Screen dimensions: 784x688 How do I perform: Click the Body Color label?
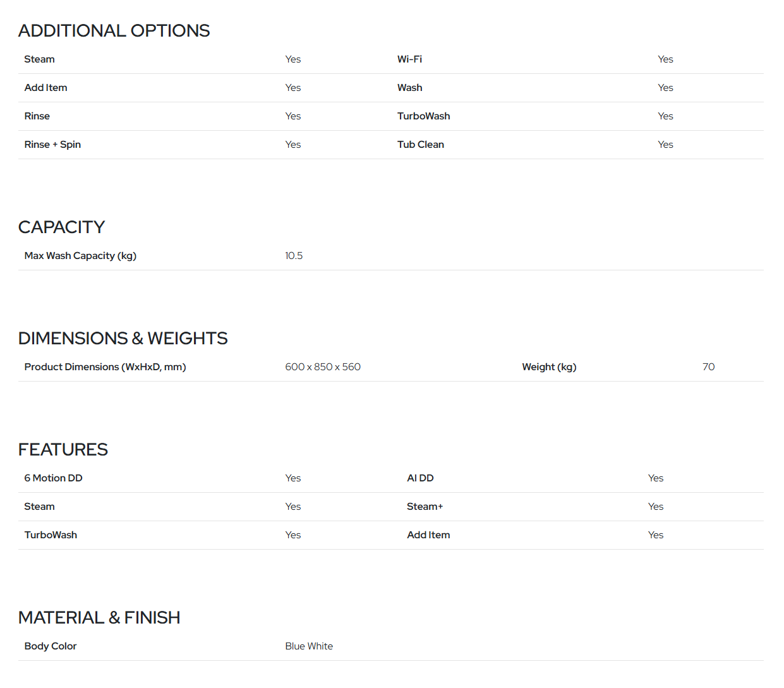(51, 646)
